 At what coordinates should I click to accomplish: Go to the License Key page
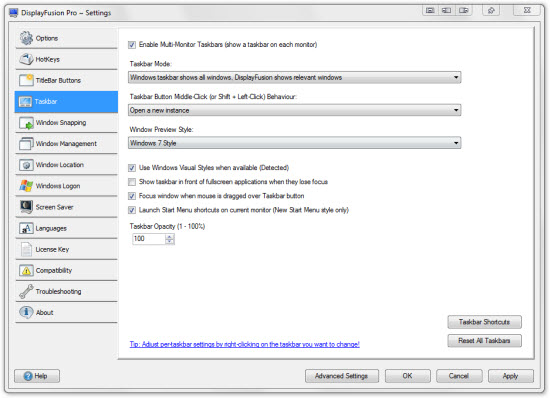click(66, 249)
